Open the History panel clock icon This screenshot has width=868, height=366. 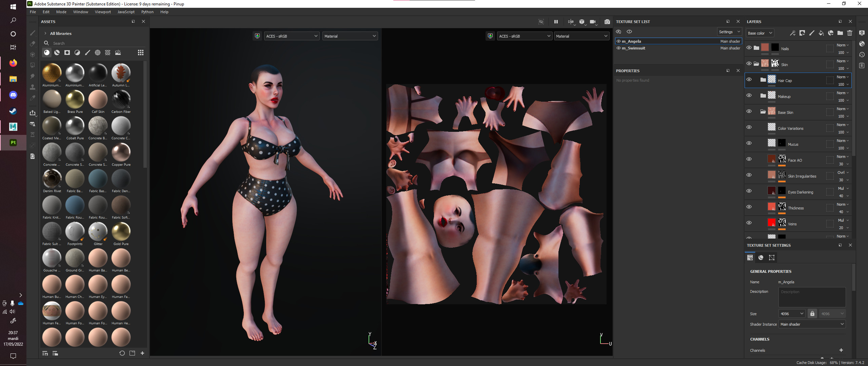tap(862, 55)
